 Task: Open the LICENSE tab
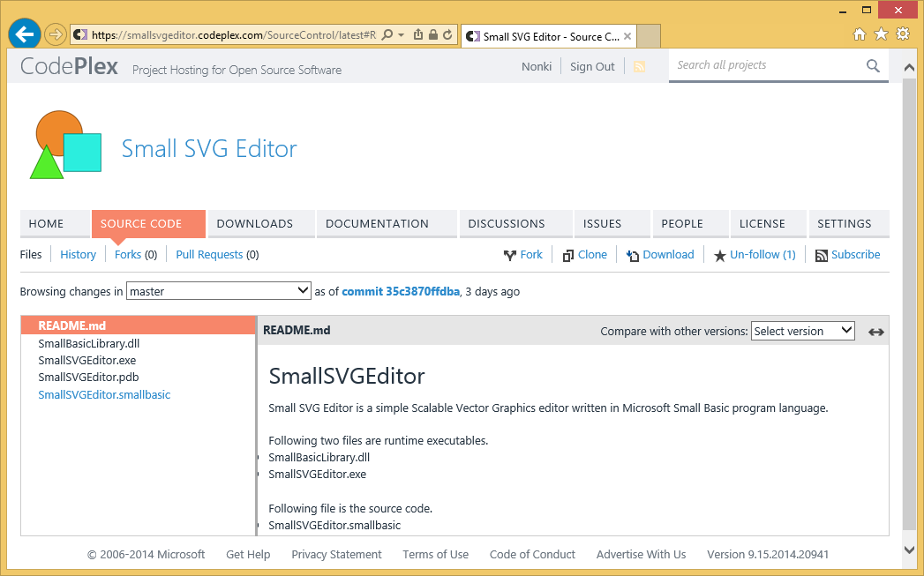(769, 224)
